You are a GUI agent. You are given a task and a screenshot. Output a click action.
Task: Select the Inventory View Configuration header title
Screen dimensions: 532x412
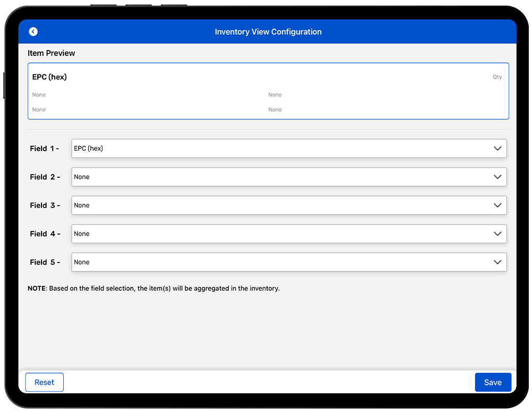(x=268, y=32)
